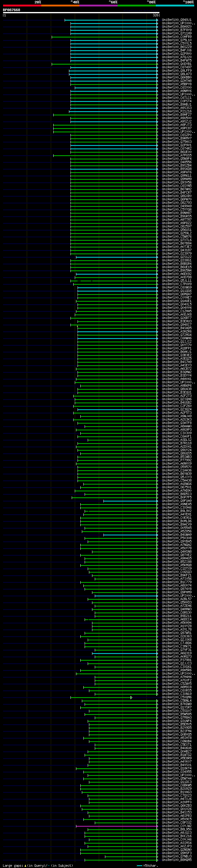This screenshot has height=868, width=197.
Task: Click the UniRef100_B9HF27 label
Action: pos(177,115)
